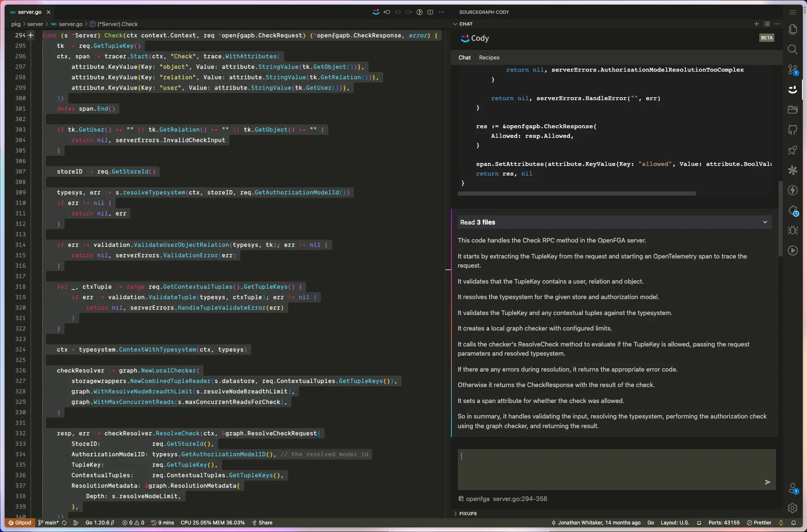Click the Cody chat vertical scrollbar
Screen dimensions: 807x532
[780, 218]
